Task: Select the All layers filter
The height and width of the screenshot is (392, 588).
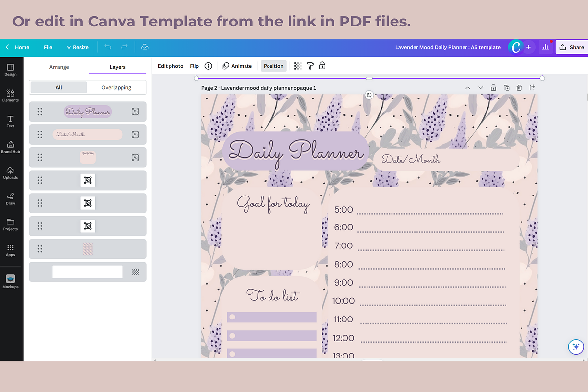Action: [x=59, y=87]
